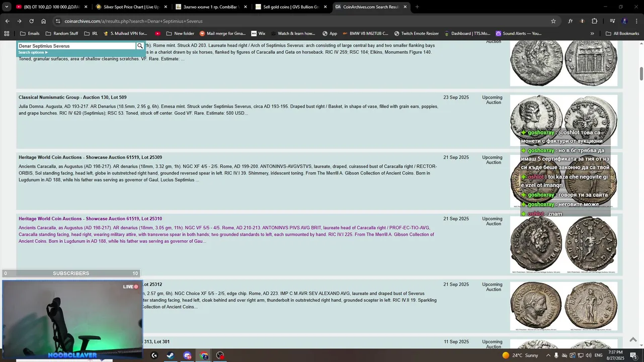
Task: Click the address bar URL
Action: [133, 21]
